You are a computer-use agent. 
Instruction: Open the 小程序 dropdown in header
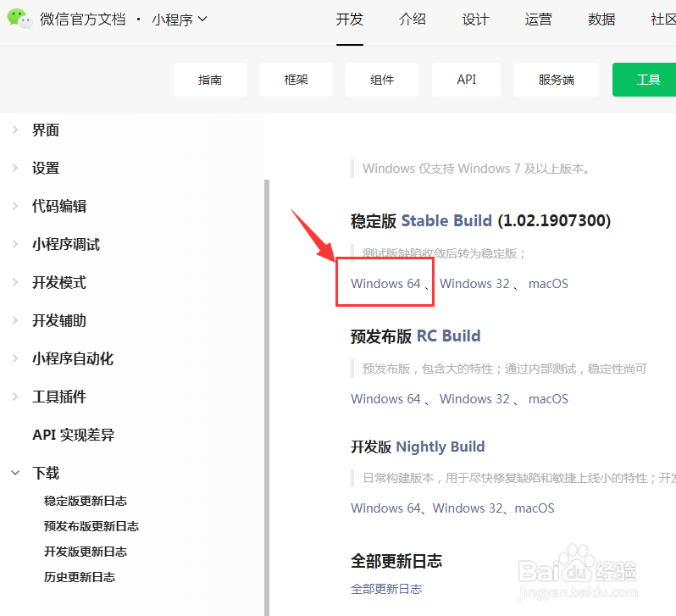pyautogui.click(x=180, y=19)
